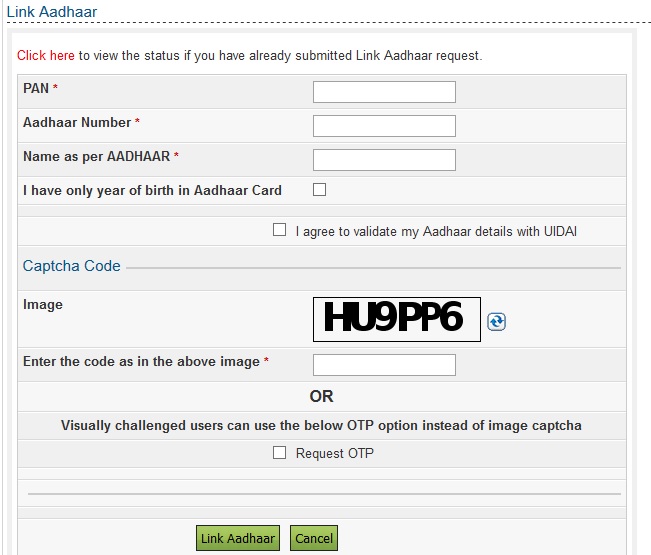Click the Name as per AADHAAR textbox
The height and width of the screenshot is (555, 651).
click(384, 160)
